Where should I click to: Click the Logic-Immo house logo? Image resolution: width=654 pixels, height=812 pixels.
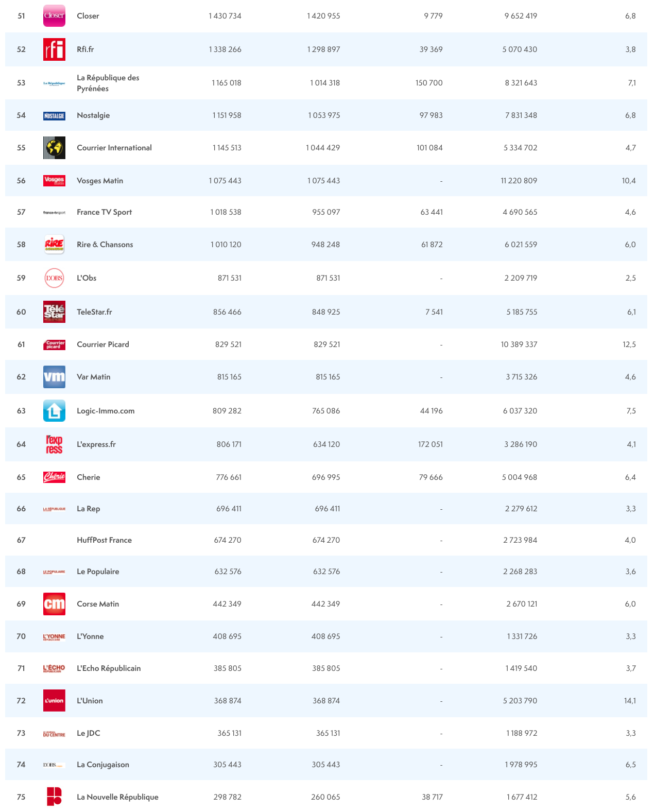click(54, 411)
